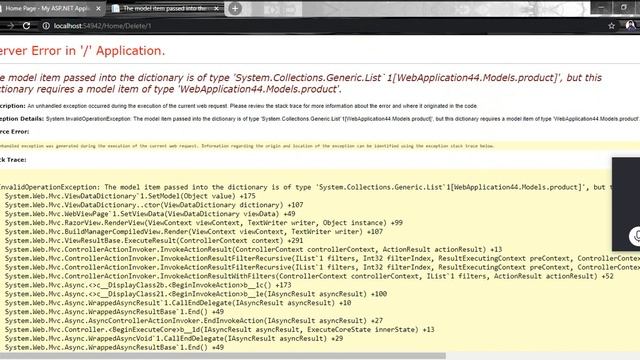Click the BuildManagerCompiledView.Render +107 line
Screen dimensions: 640x360
pos(194,232)
